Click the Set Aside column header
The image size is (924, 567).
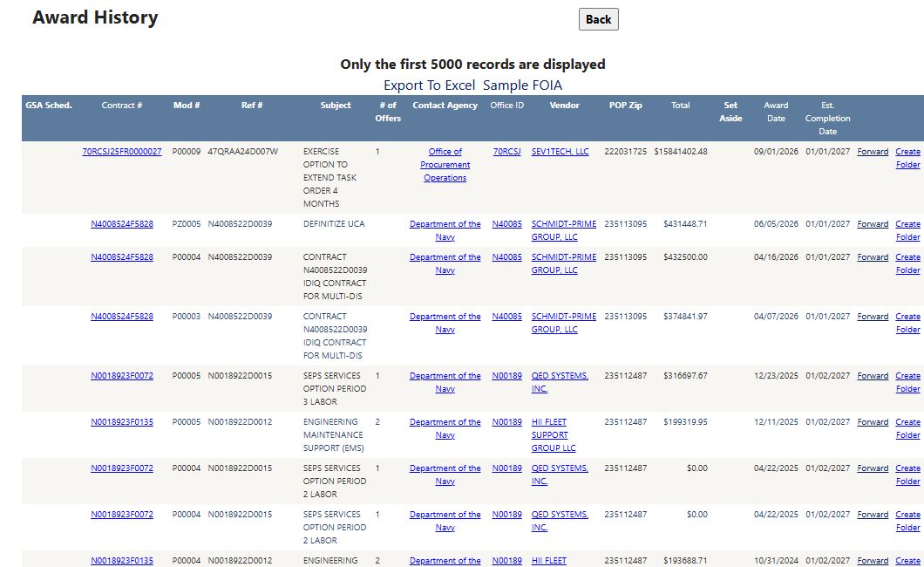pyautogui.click(x=730, y=112)
